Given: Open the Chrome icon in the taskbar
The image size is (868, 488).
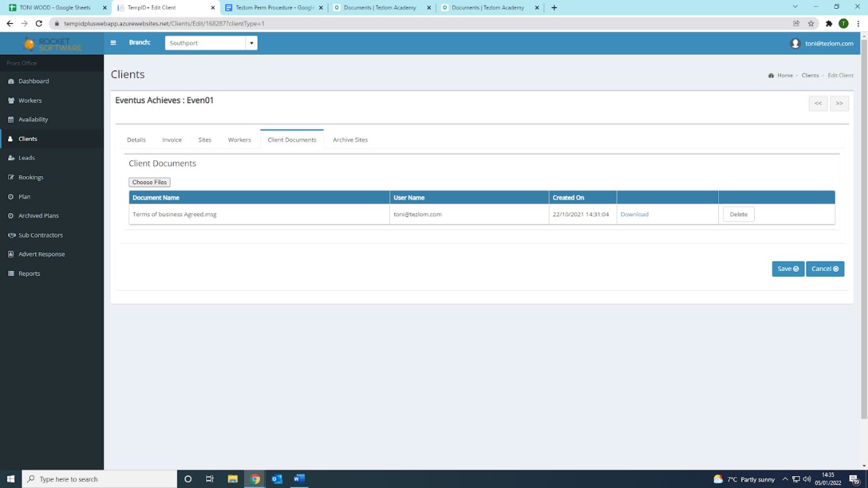Looking at the screenshot, I should click(255, 479).
